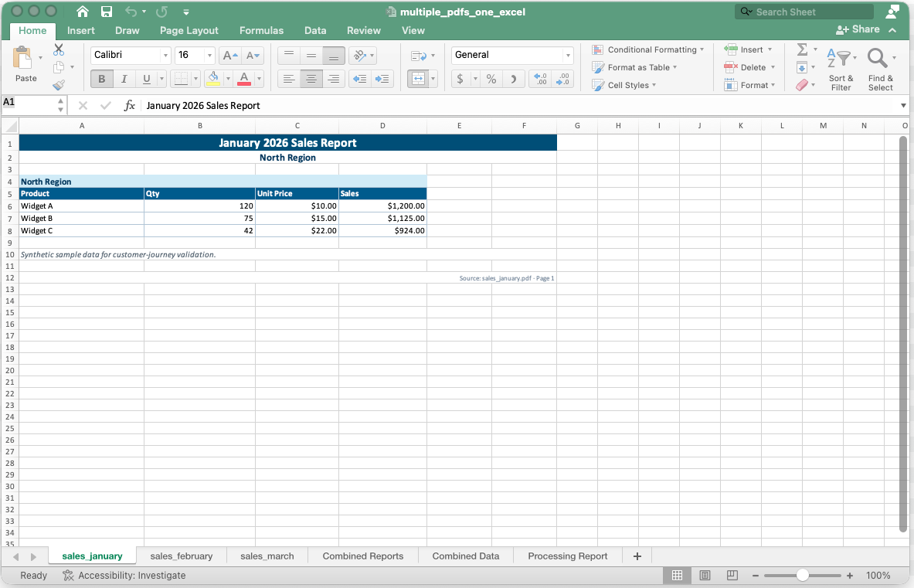Cut selection with the scissors icon
Screen dimensions: 914x588
click(59, 50)
